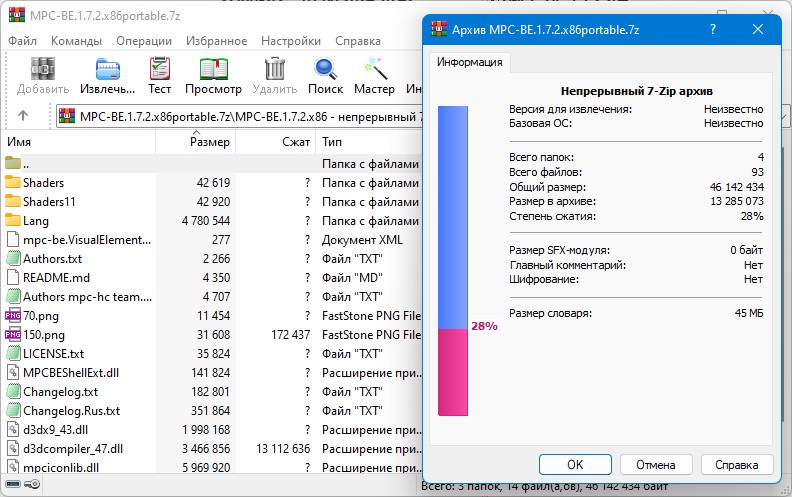Click the 'Непрерывный 7-Zip архив' heading
Screen dimensions: 792x497
(x=636, y=91)
